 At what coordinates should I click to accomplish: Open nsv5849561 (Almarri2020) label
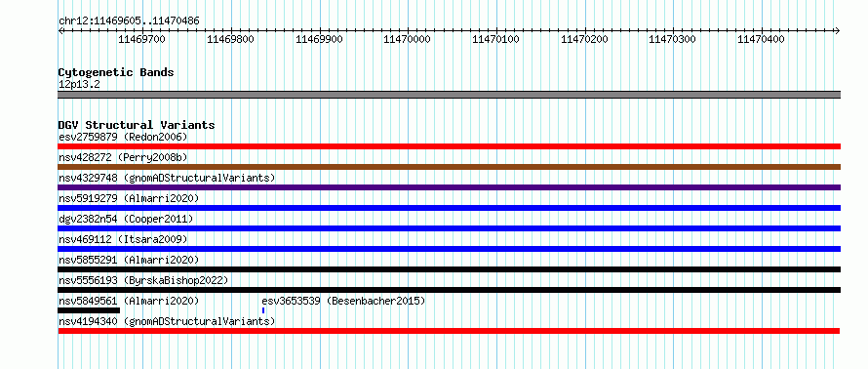129,301
